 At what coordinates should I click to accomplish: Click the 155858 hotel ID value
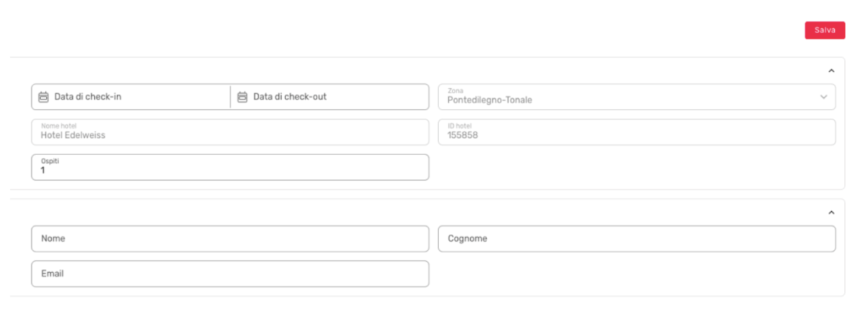click(462, 135)
